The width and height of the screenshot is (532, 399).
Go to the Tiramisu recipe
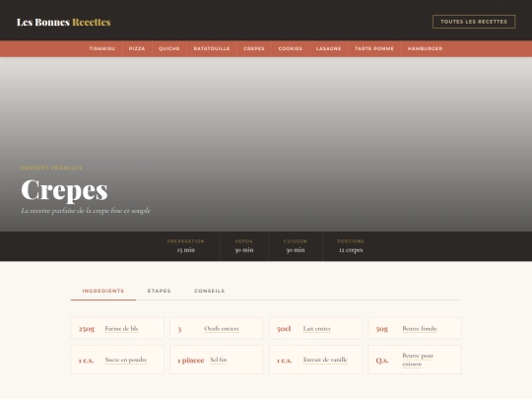(102, 48)
